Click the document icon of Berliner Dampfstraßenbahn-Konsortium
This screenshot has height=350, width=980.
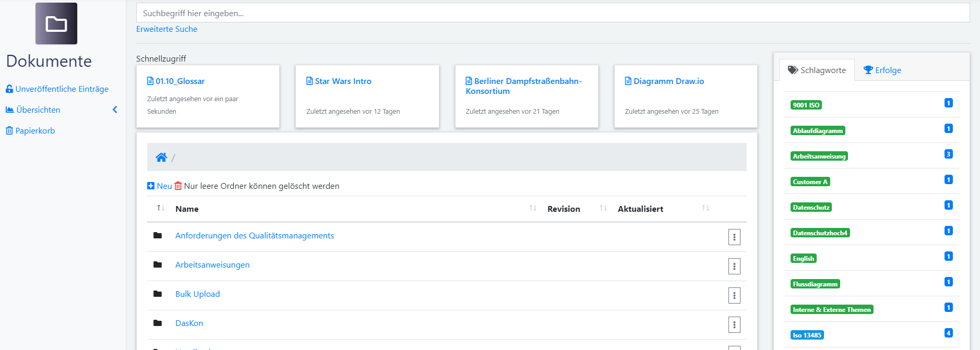tap(469, 81)
